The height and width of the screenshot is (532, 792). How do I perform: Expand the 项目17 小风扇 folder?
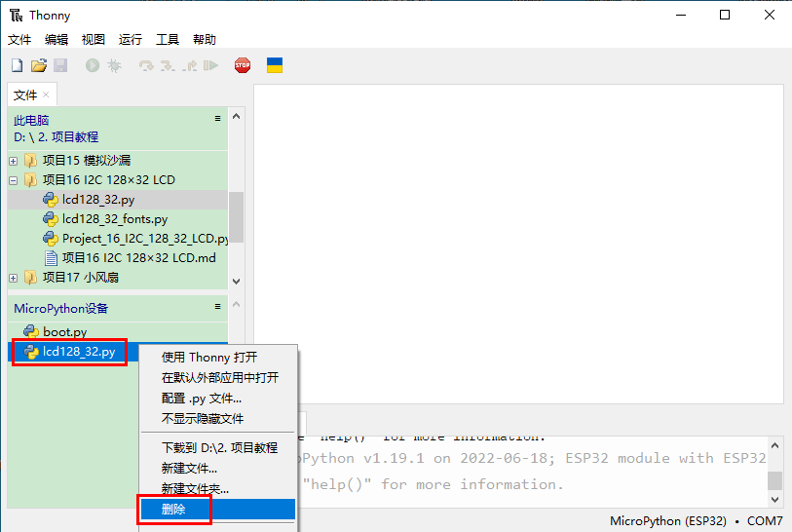13,278
